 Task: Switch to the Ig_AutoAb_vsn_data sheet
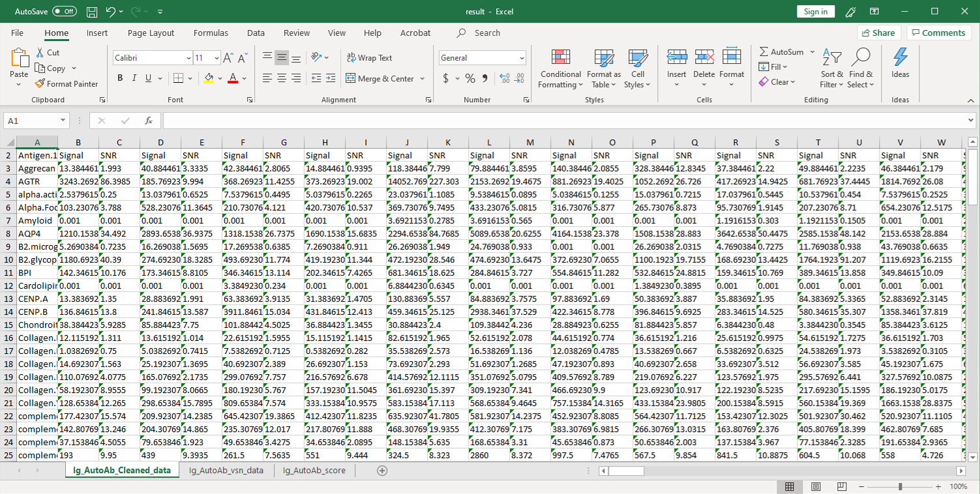point(226,471)
